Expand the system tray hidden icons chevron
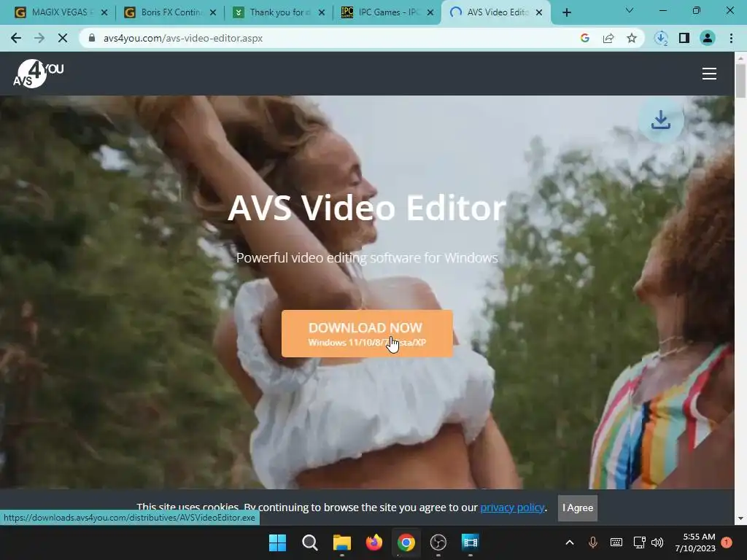 (x=570, y=542)
